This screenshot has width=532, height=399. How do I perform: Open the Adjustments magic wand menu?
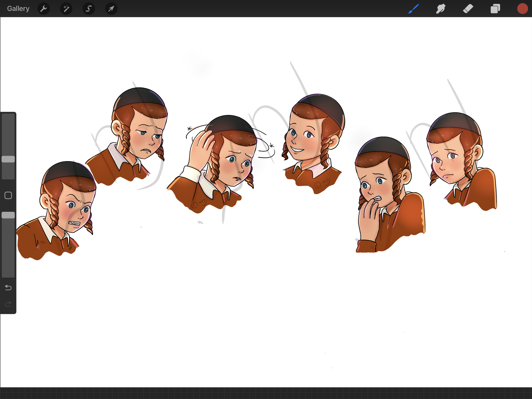click(x=66, y=9)
